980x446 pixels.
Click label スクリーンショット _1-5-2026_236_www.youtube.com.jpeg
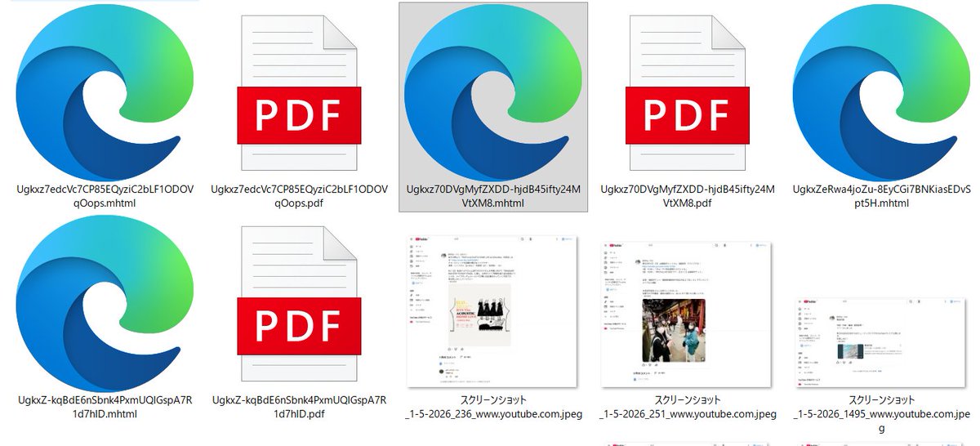[x=493, y=407]
